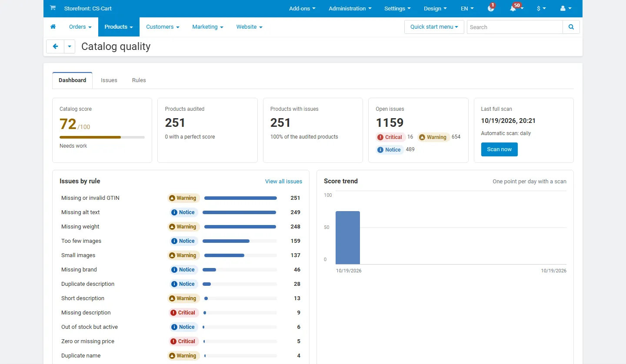Open the Design dropdown
The image size is (626, 364).
click(x=435, y=8)
